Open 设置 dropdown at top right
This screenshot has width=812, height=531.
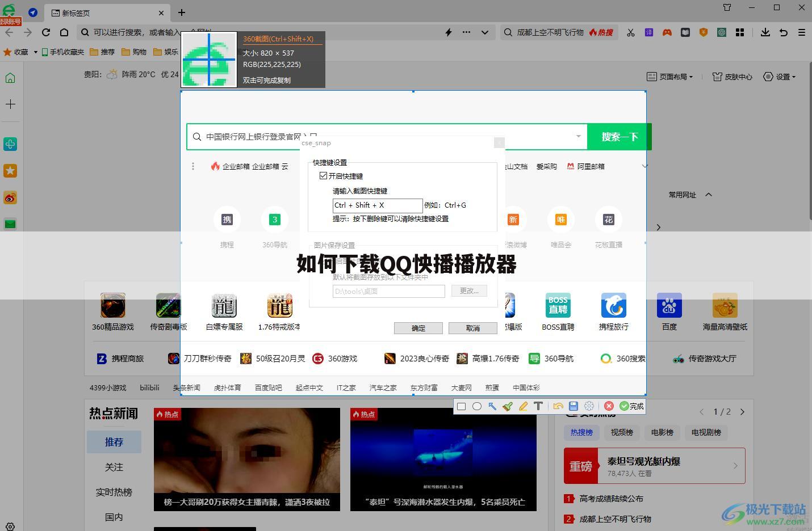(780, 77)
